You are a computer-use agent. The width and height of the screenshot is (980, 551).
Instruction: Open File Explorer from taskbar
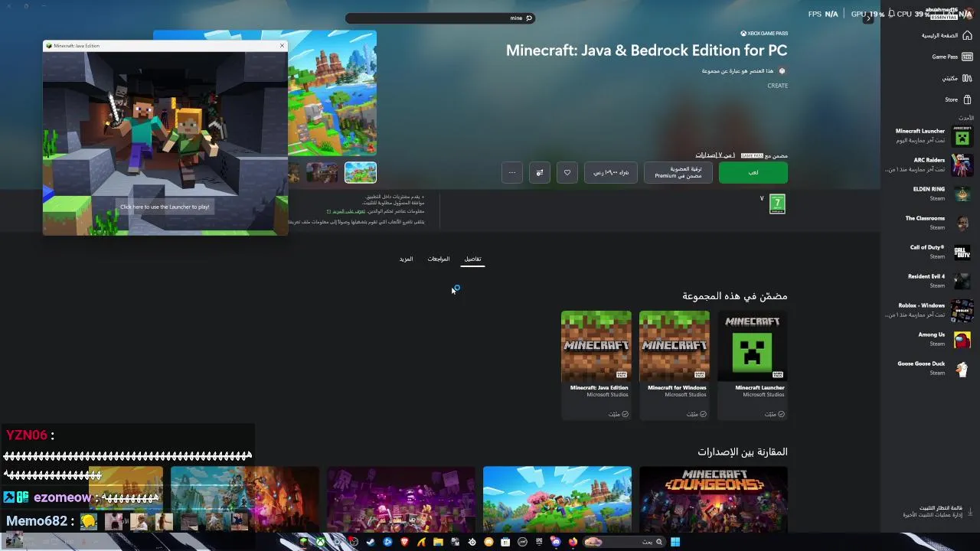pos(438,542)
